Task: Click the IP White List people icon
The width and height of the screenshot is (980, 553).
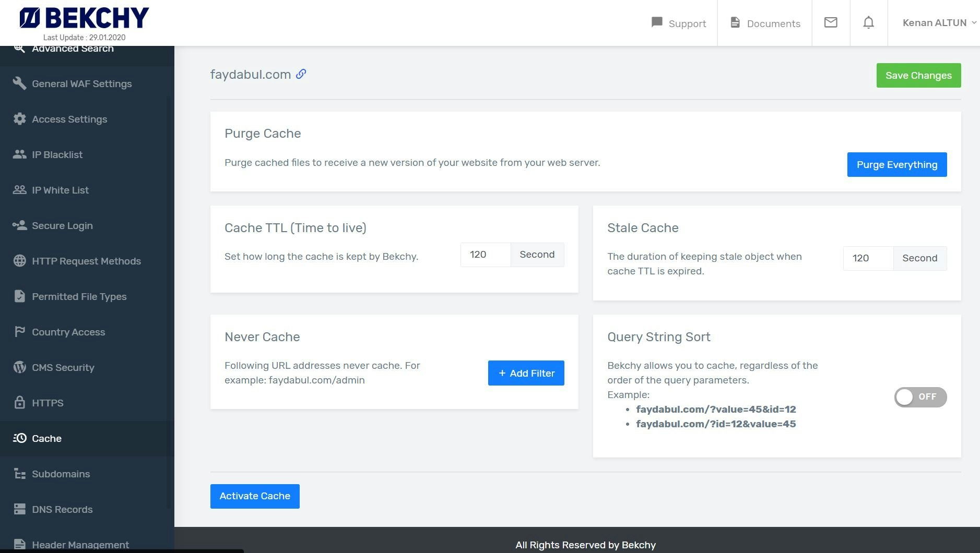Action: pos(19,190)
